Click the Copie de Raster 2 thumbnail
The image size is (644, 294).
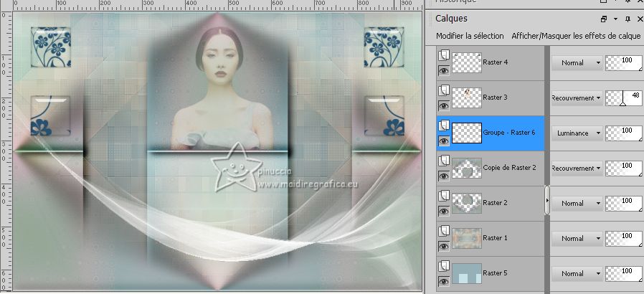(x=467, y=168)
